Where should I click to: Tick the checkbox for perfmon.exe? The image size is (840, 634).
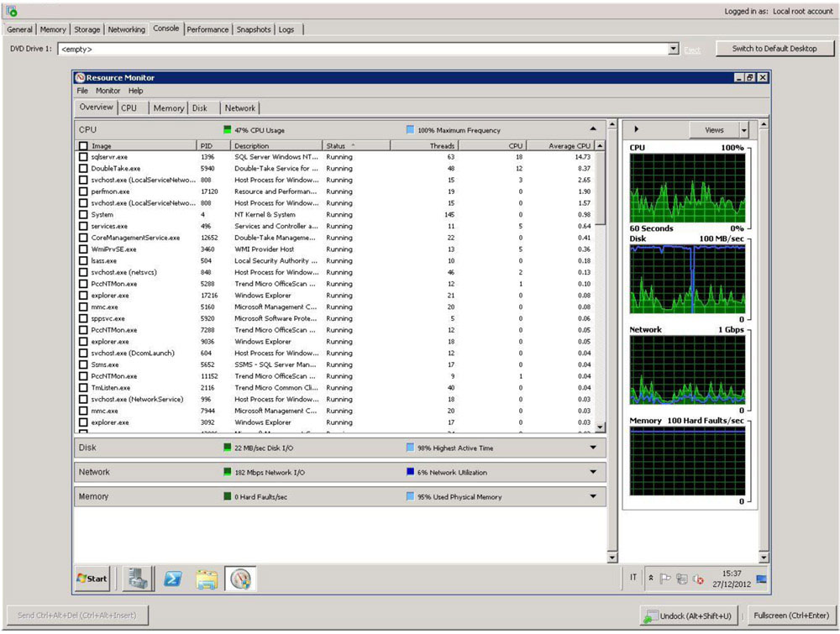83,191
